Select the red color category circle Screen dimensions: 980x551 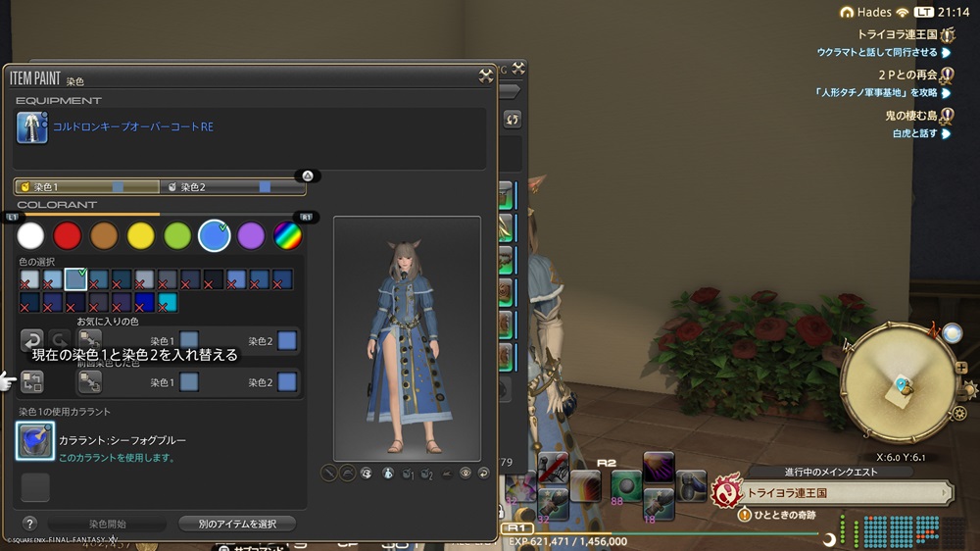(x=67, y=236)
